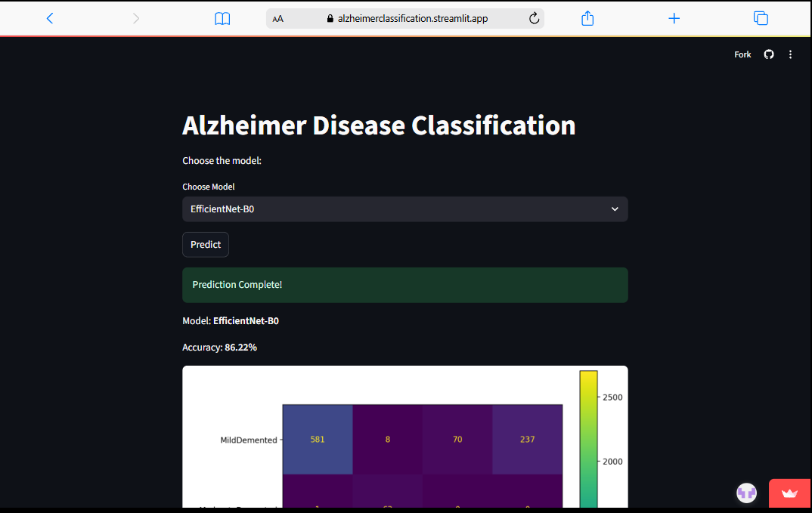Click the Accuracy: 86.22% text
Screen dimensions: 812x513
[x=219, y=348]
